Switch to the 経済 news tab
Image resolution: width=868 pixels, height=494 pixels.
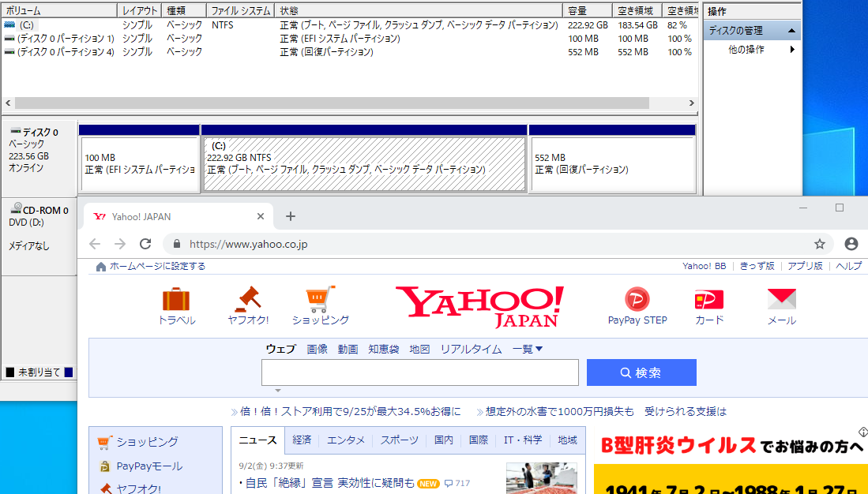(302, 440)
